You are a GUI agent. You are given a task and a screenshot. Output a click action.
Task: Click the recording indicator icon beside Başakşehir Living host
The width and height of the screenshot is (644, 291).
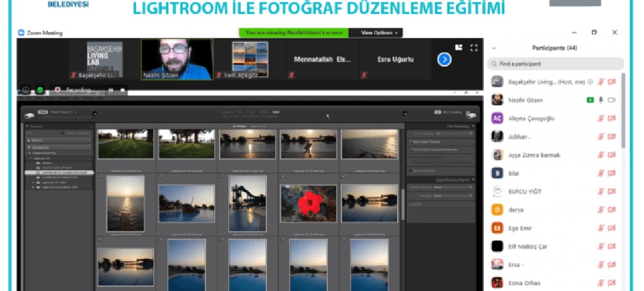pyautogui.click(x=590, y=82)
